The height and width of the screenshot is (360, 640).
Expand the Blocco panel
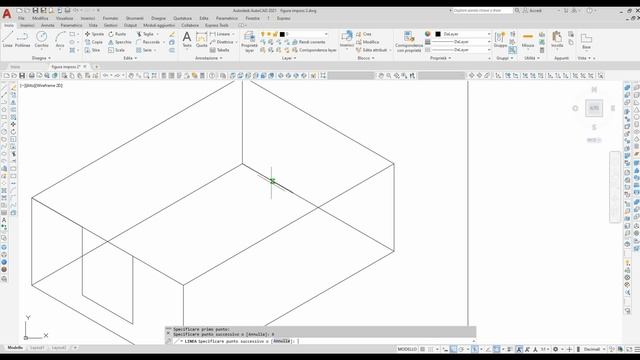point(366,58)
